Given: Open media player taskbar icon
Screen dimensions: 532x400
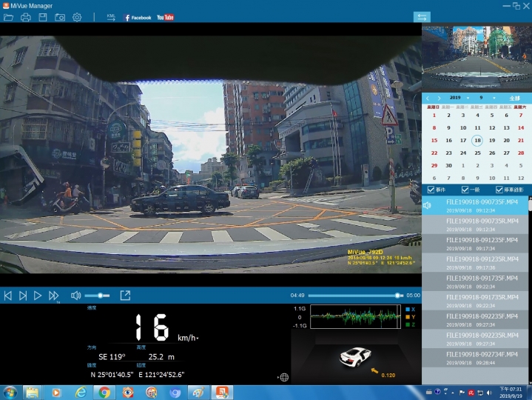Looking at the screenshot, I should pyautogui.click(x=56, y=393).
